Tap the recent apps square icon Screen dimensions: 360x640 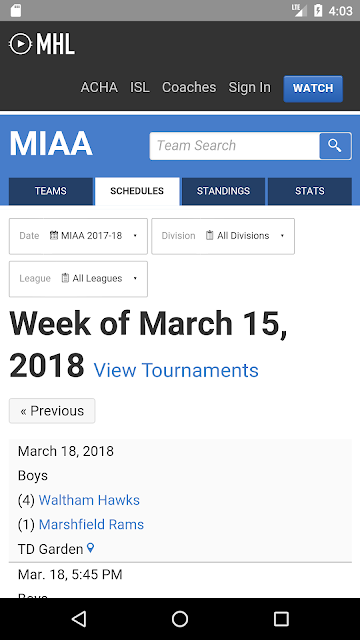tap(281, 619)
